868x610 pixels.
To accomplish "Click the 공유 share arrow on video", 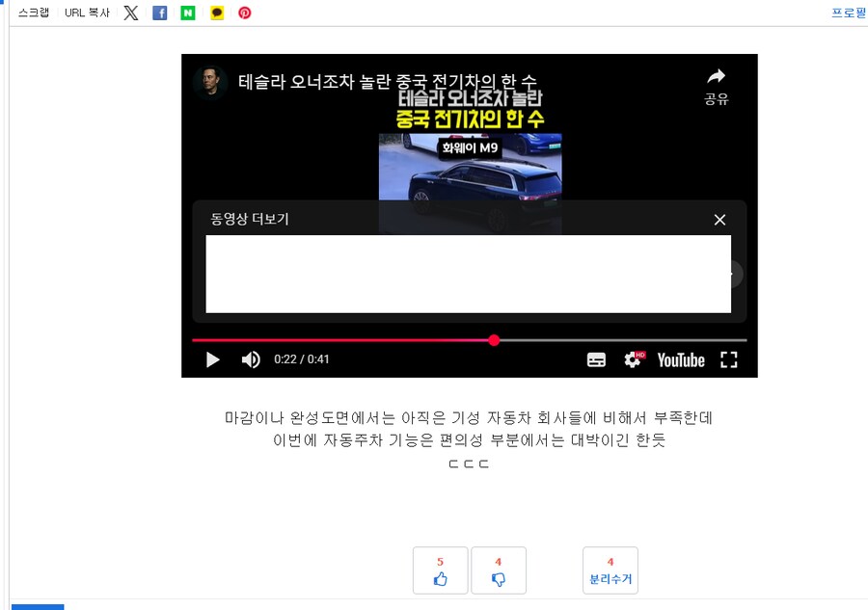I will [x=717, y=87].
